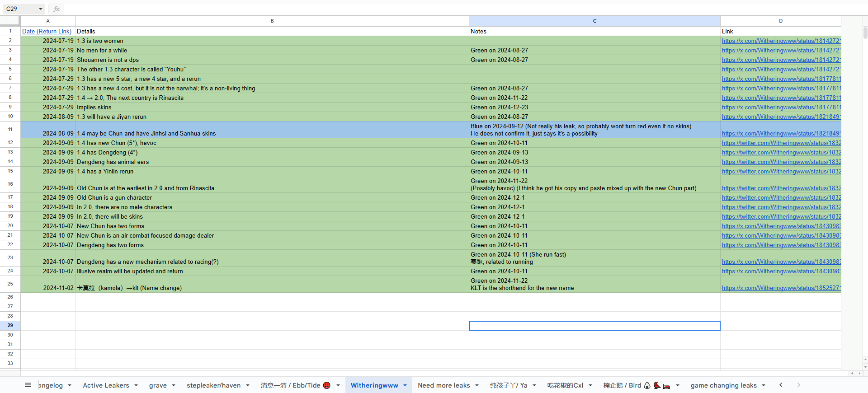868x393 pixels.
Task: Select cell 'Dengdeng has two forms'
Action: tap(272, 245)
